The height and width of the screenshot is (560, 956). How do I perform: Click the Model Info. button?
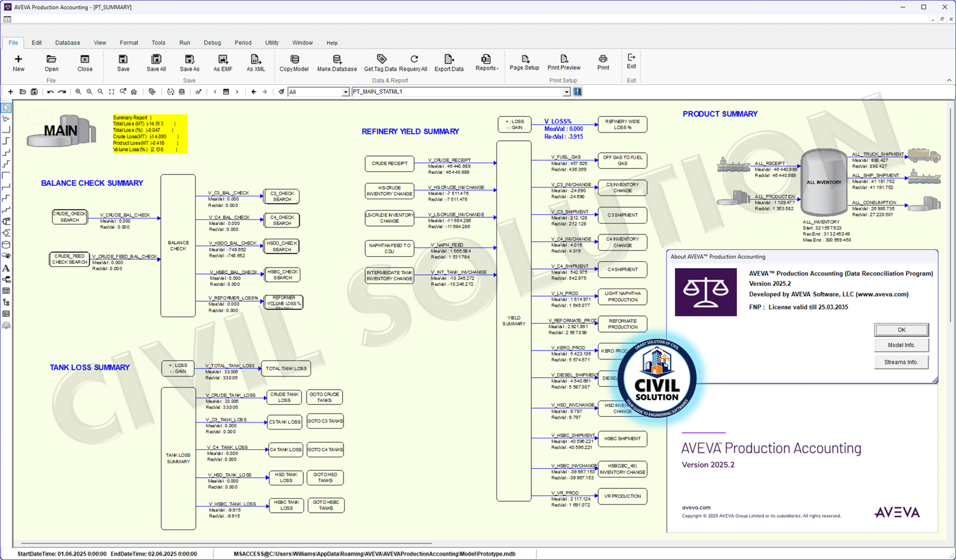(901, 345)
